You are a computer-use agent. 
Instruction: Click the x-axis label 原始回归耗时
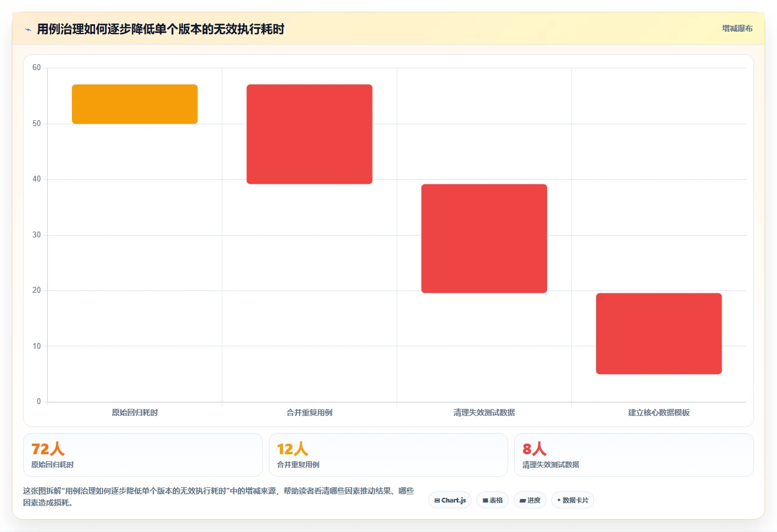tap(135, 412)
